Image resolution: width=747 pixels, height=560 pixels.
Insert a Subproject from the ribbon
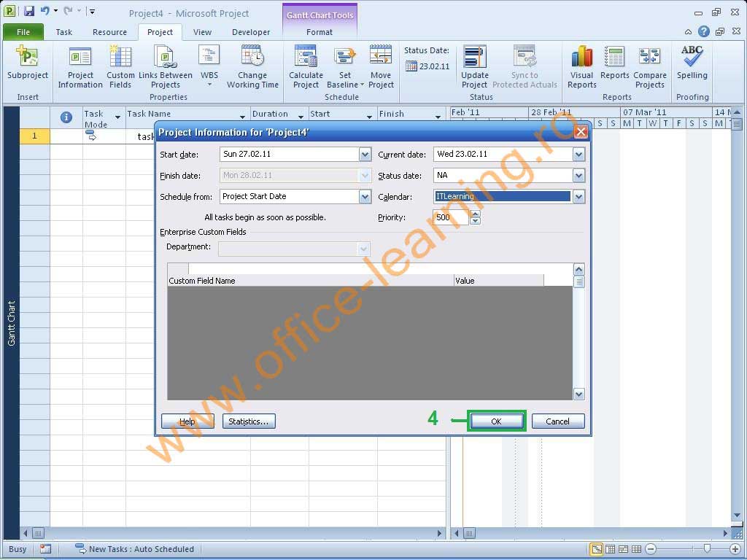28,62
